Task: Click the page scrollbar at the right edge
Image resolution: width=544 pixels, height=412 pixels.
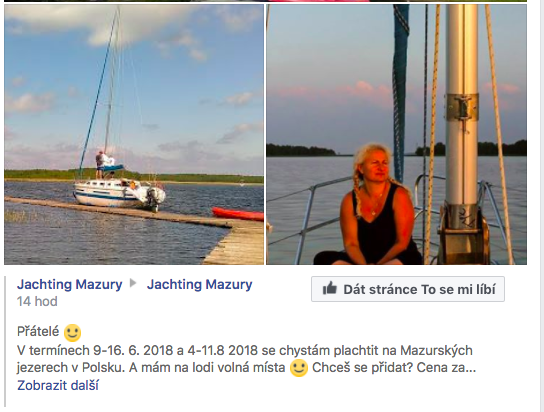Action: pos(542,206)
